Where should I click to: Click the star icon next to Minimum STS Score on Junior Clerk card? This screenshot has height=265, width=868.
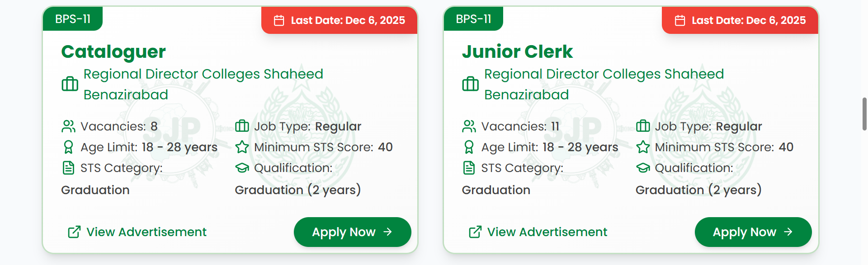point(642,147)
